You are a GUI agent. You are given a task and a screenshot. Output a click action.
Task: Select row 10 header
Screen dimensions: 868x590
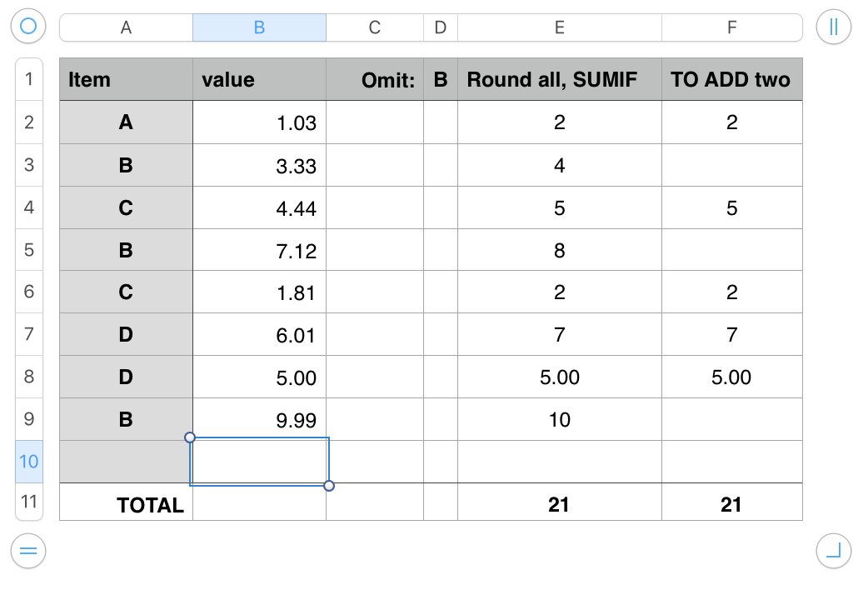29,461
